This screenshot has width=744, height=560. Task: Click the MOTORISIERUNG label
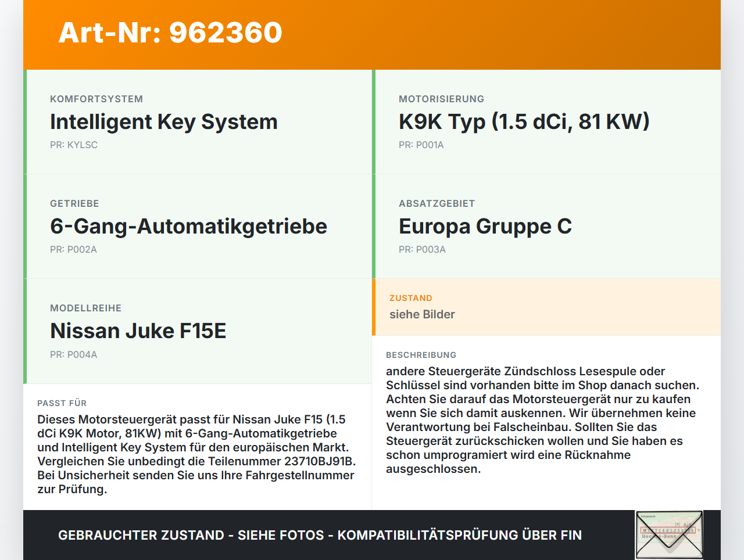pyautogui.click(x=441, y=99)
